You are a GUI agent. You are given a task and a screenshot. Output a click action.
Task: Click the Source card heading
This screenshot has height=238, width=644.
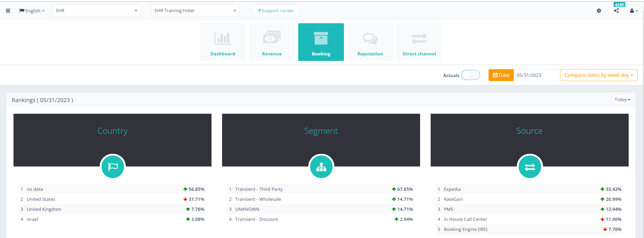pyautogui.click(x=529, y=131)
